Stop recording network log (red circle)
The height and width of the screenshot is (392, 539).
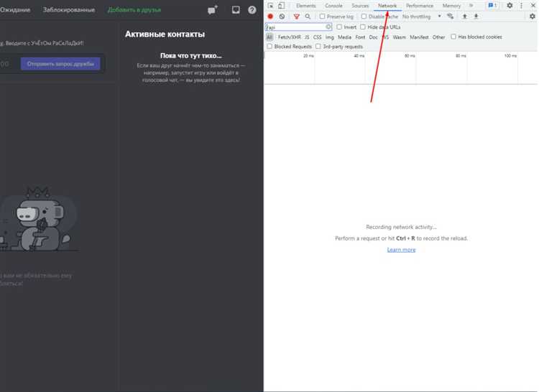click(270, 16)
